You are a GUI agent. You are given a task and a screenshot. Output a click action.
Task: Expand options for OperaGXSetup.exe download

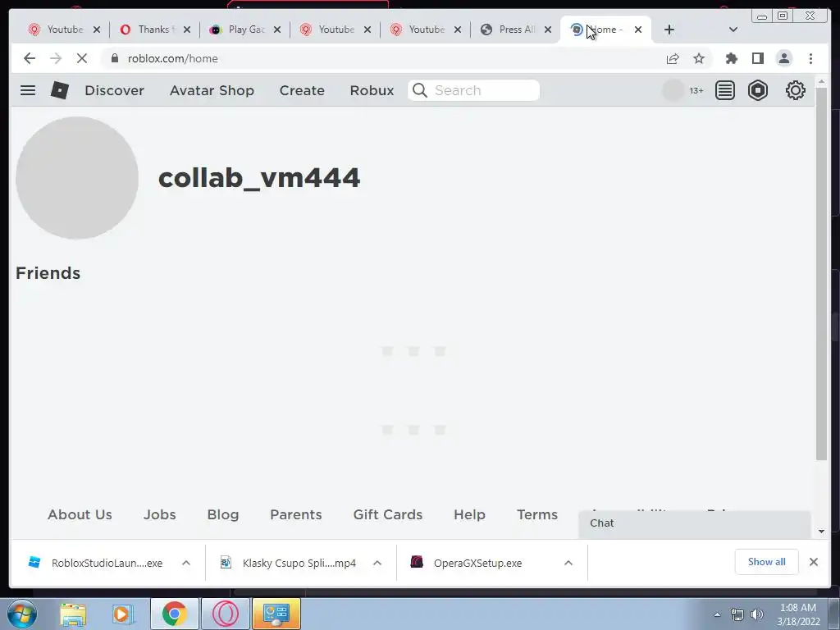568,563
